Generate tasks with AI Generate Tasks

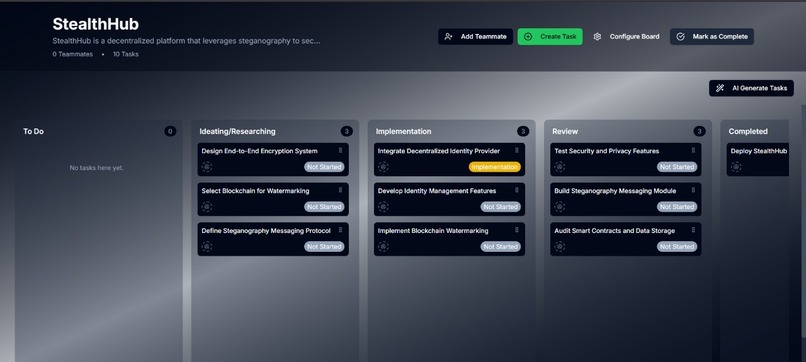pos(752,88)
